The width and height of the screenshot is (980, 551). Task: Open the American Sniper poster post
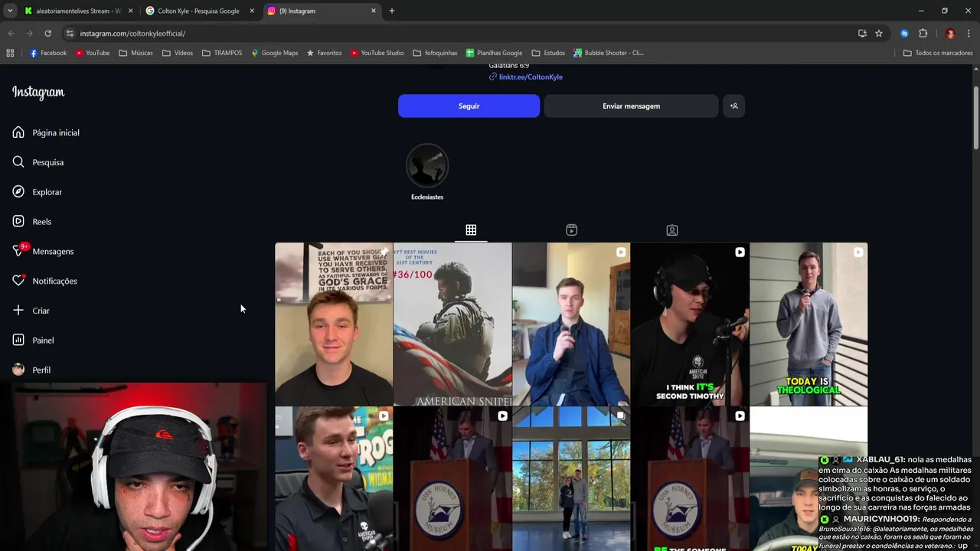452,324
